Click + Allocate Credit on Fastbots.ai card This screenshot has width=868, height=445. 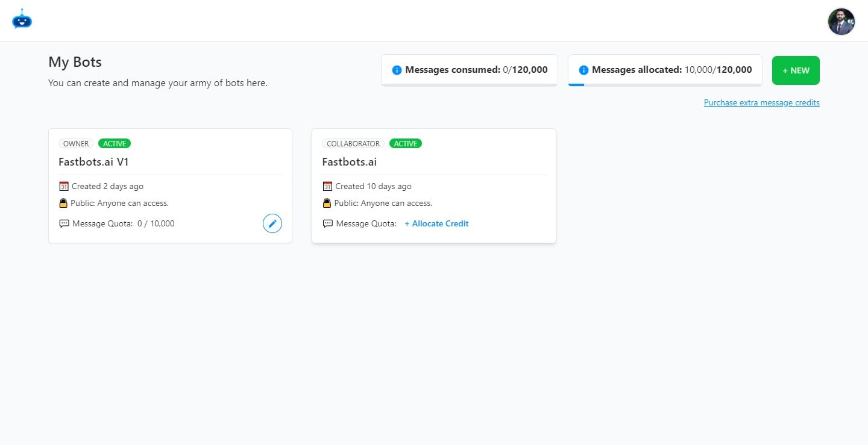pos(436,223)
